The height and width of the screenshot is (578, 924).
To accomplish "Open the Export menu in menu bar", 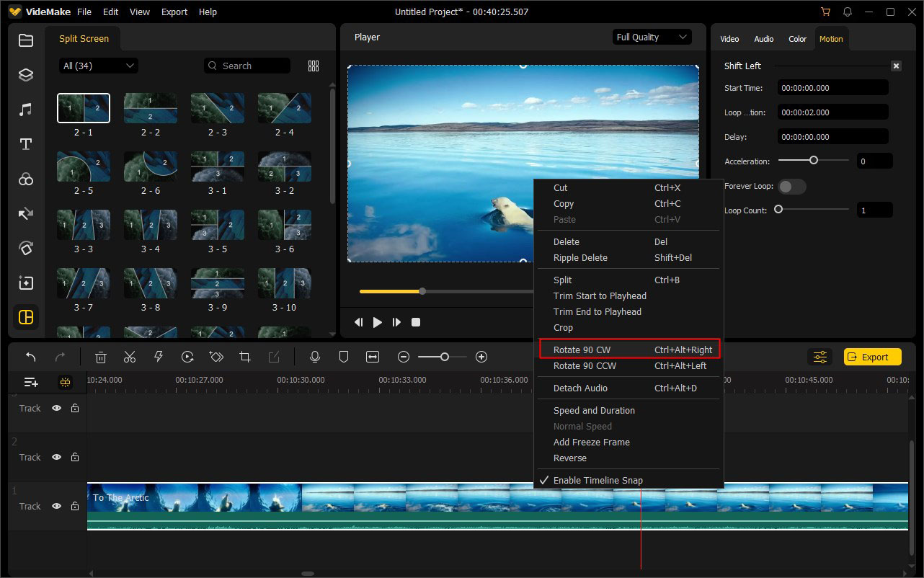I will point(174,12).
